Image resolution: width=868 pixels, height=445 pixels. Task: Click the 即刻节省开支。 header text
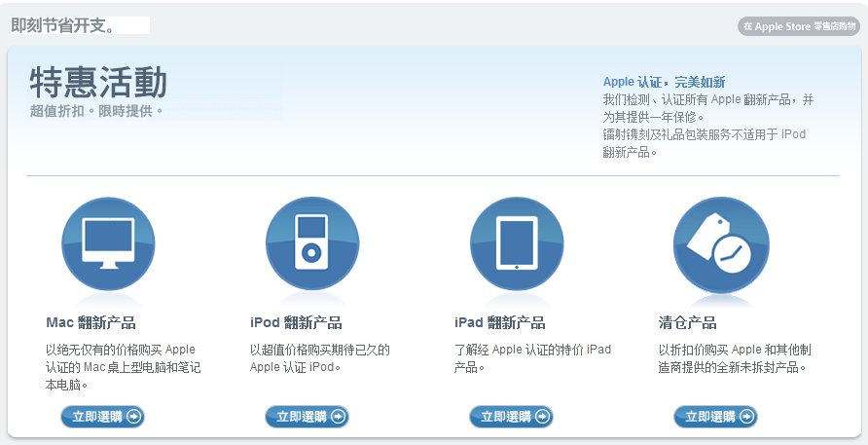(x=62, y=25)
